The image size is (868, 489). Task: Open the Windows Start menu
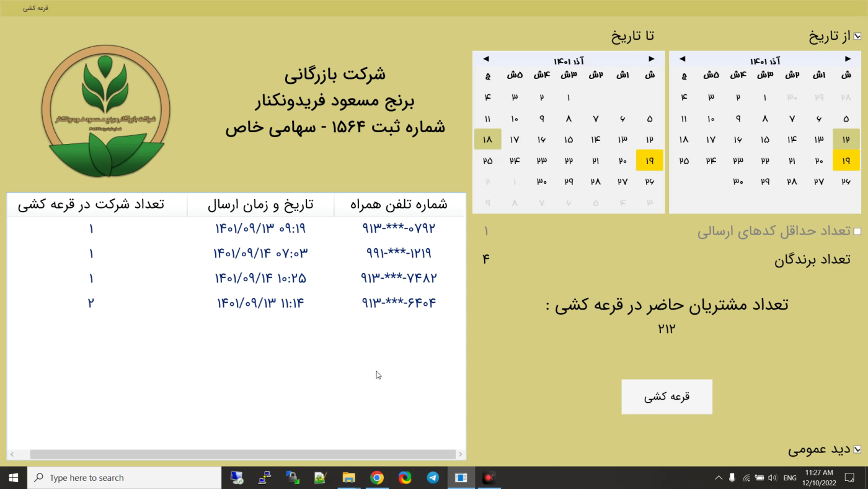pos(13,478)
